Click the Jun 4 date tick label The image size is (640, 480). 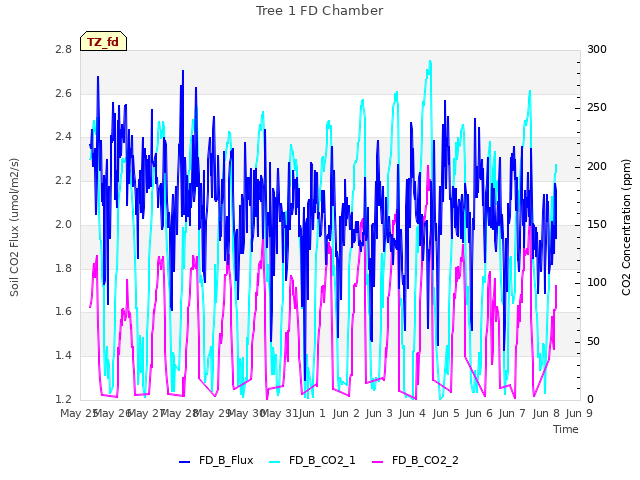[412, 413]
